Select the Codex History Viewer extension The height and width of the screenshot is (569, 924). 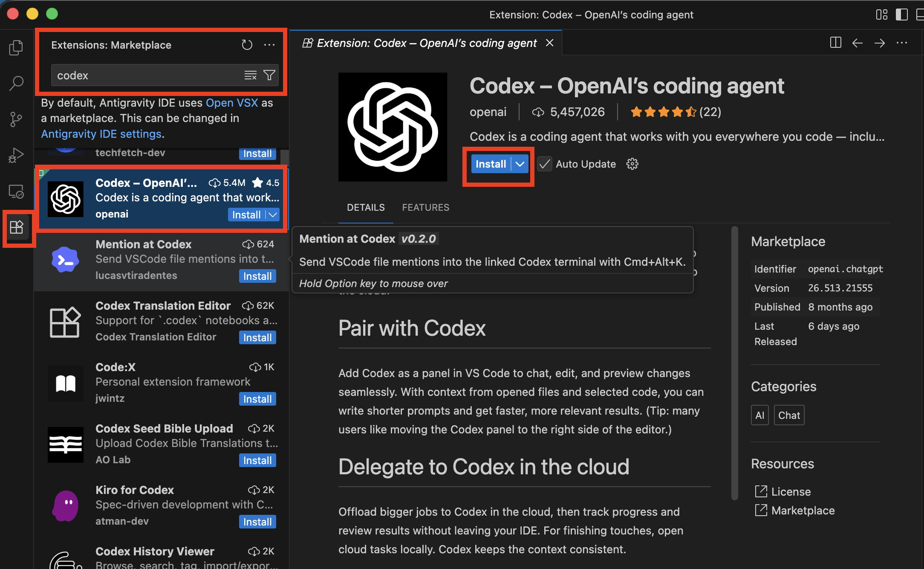[x=162, y=556]
